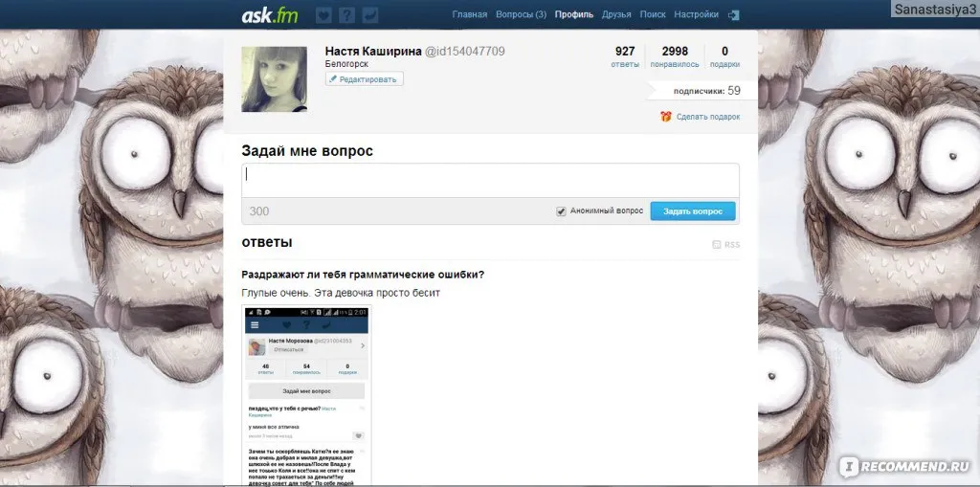
Task: Click the gift box icon near Сделать подарок
Action: click(666, 117)
